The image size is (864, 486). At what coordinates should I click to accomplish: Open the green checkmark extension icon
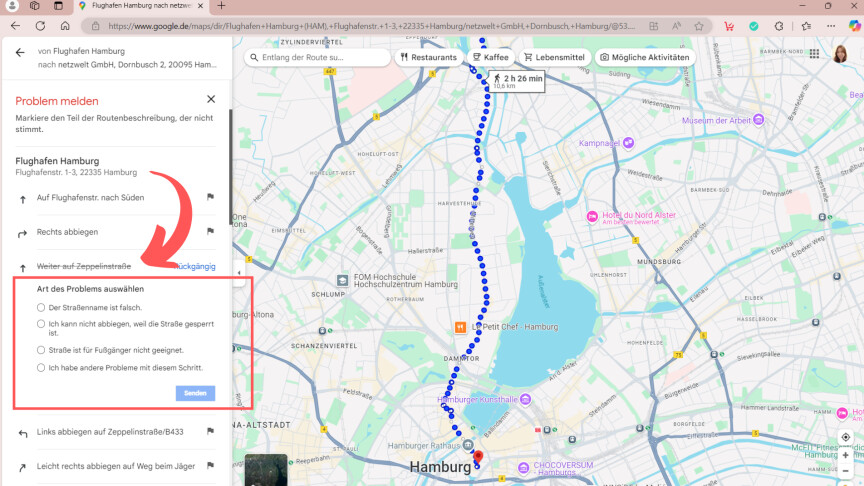point(754,26)
